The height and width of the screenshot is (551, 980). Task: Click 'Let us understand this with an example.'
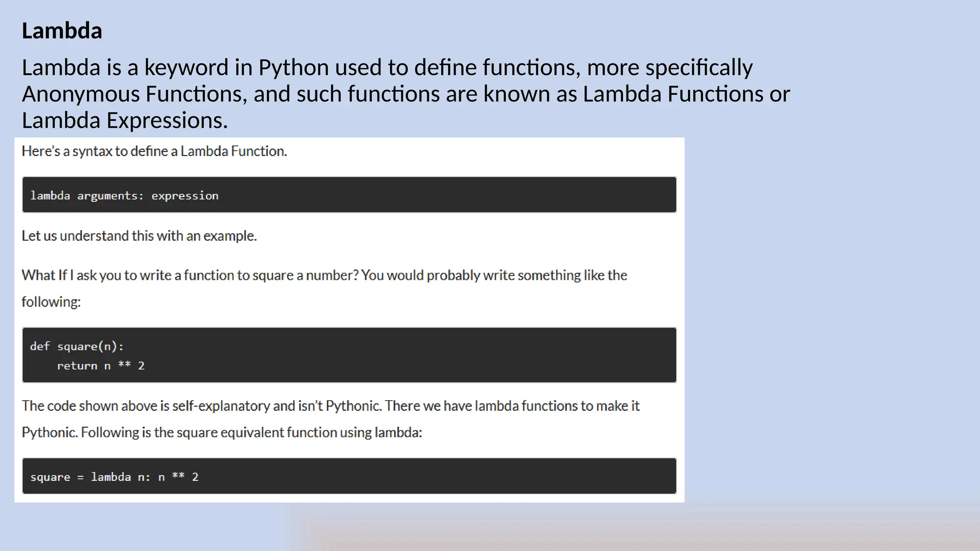[139, 236]
